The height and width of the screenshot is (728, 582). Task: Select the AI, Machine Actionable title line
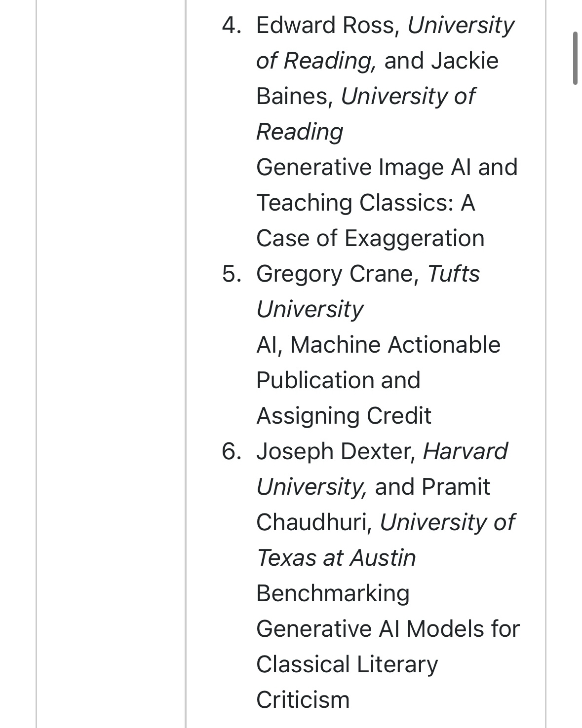pyautogui.click(x=378, y=345)
